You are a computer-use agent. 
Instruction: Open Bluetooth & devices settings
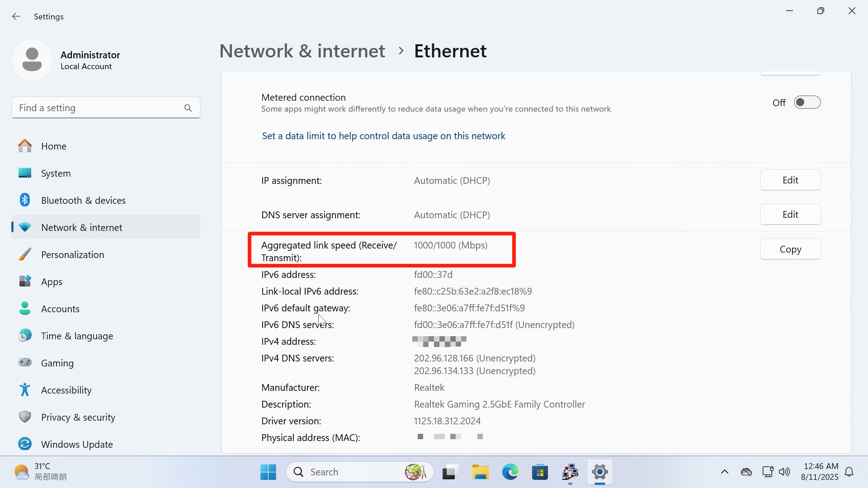point(83,200)
